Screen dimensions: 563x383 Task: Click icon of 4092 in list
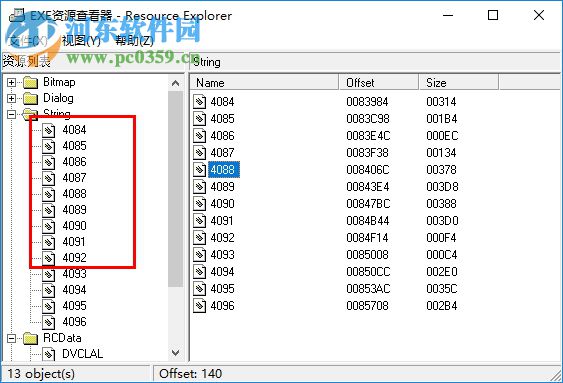pyautogui.click(x=200, y=238)
